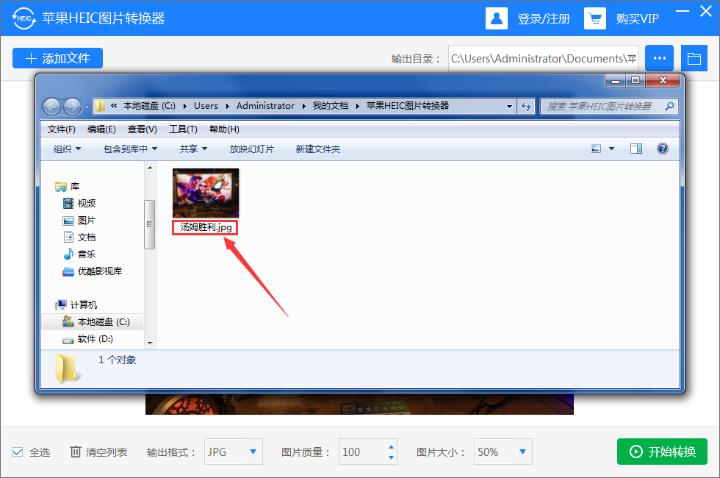Click the user avatar icon
720x478 pixels.
496,18
